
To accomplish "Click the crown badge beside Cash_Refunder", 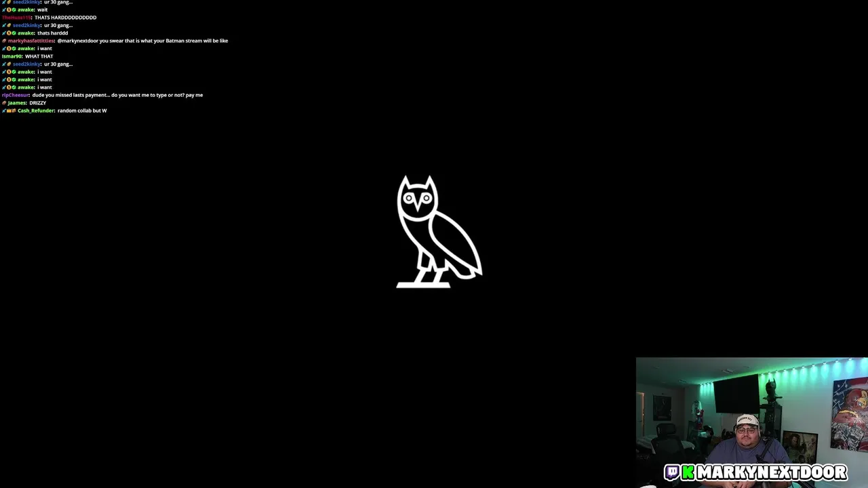I will tap(9, 110).
